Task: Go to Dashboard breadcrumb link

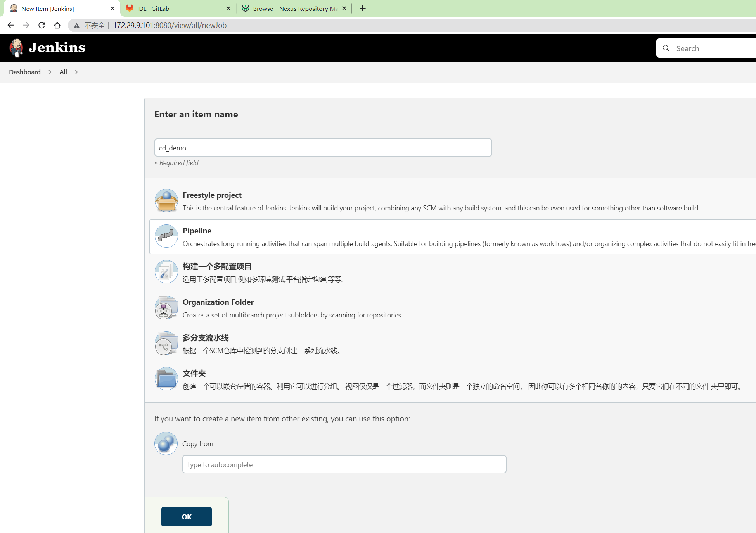Action: pos(25,72)
